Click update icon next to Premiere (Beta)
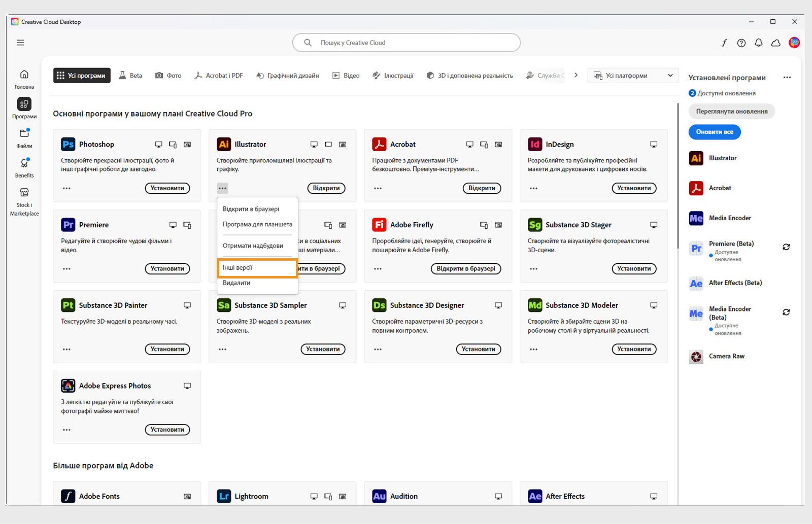The height and width of the screenshot is (524, 812). 786,247
